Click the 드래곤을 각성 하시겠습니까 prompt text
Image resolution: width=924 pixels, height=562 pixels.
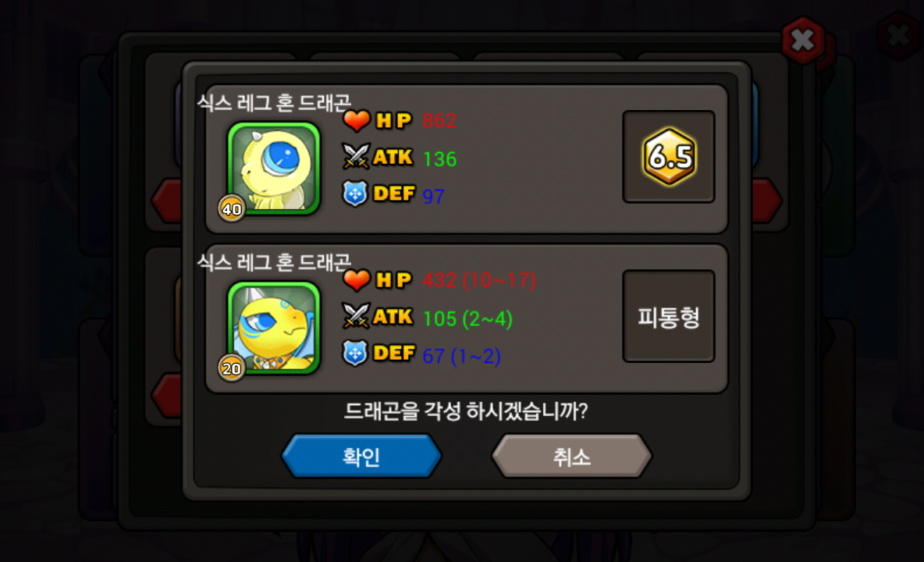[x=466, y=411]
